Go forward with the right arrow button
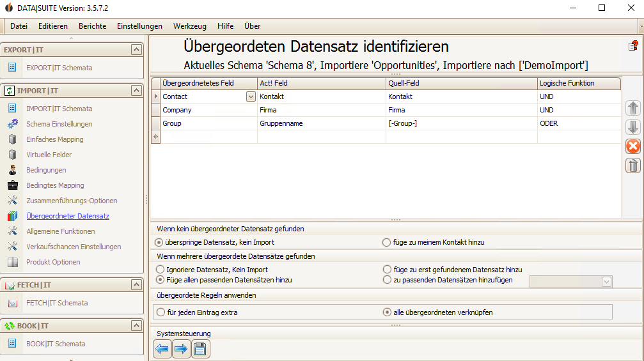Screen dimensions: 644x361 click(181, 349)
